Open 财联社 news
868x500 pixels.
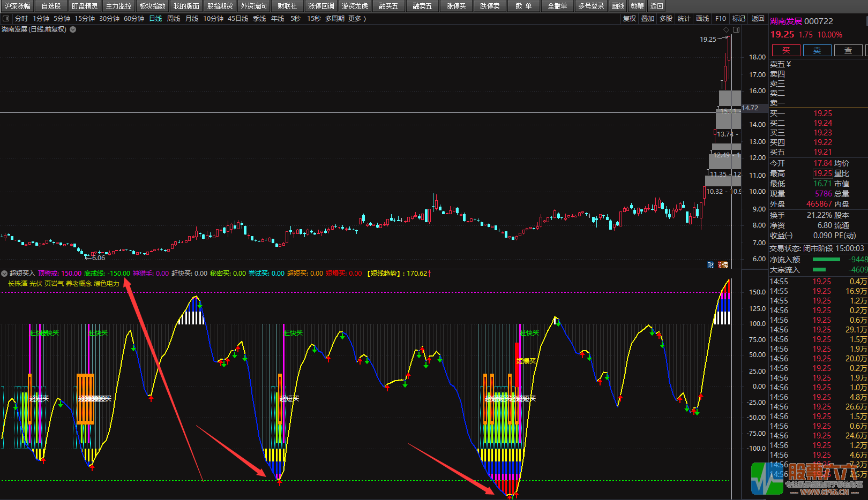coord(288,6)
